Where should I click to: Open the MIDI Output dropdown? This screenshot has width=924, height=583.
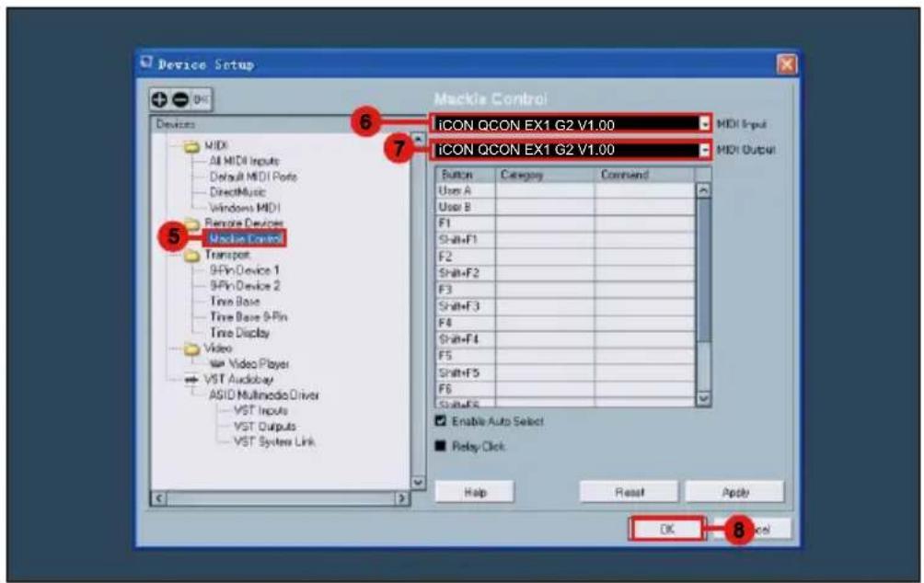[705, 150]
